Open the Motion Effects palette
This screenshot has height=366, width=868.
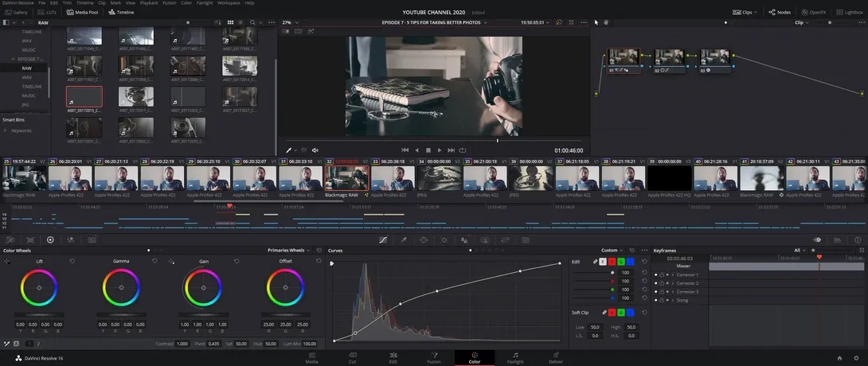[x=92, y=240]
